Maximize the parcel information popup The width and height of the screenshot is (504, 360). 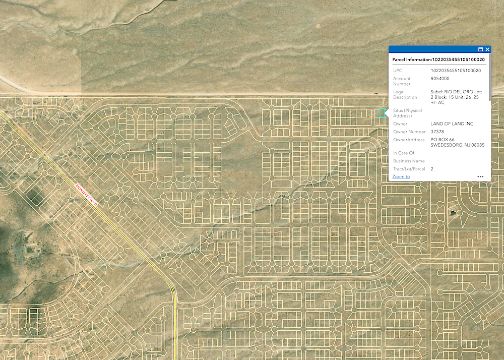[480, 49]
